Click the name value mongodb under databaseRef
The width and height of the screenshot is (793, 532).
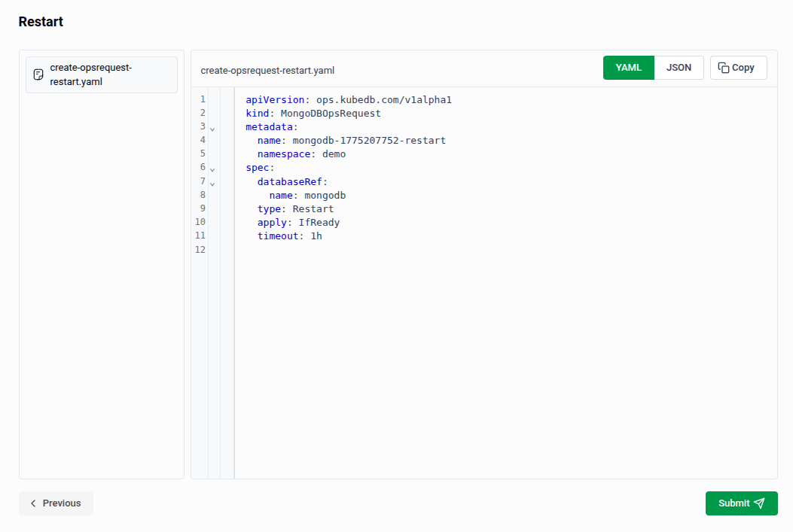coord(325,195)
